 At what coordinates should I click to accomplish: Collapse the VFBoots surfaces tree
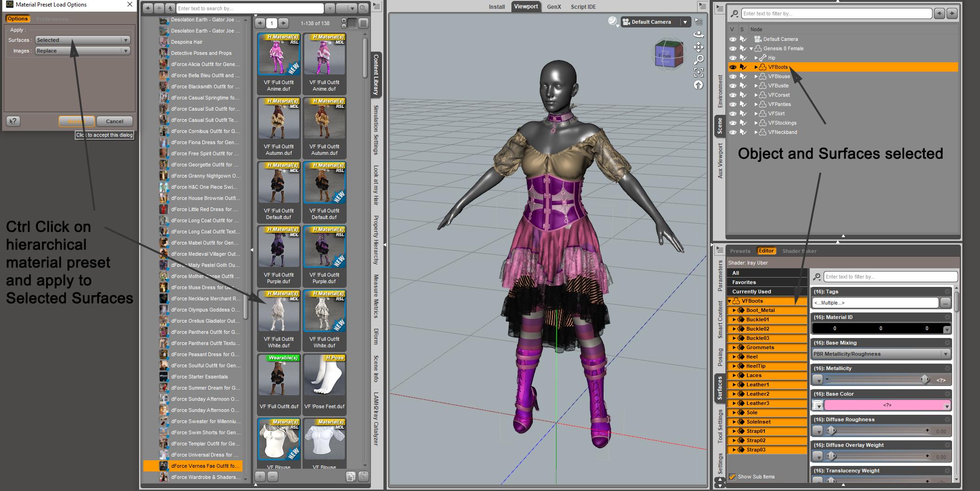[730, 301]
